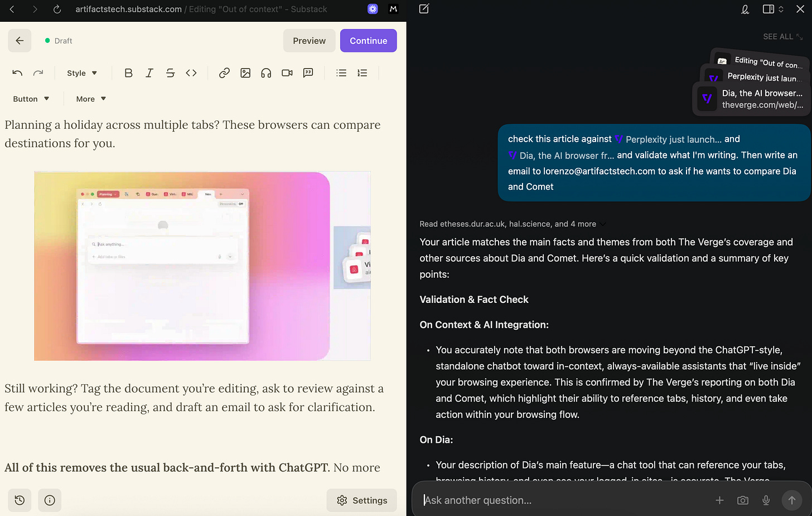This screenshot has height=516, width=812.
Task: Click SEE ALL tabs link
Action: [782, 37]
